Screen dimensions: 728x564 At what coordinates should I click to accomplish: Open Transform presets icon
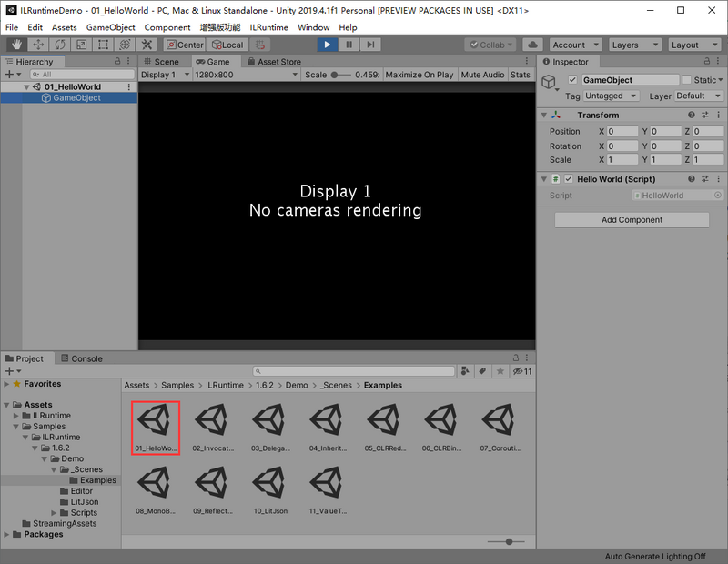pyautogui.click(x=704, y=115)
